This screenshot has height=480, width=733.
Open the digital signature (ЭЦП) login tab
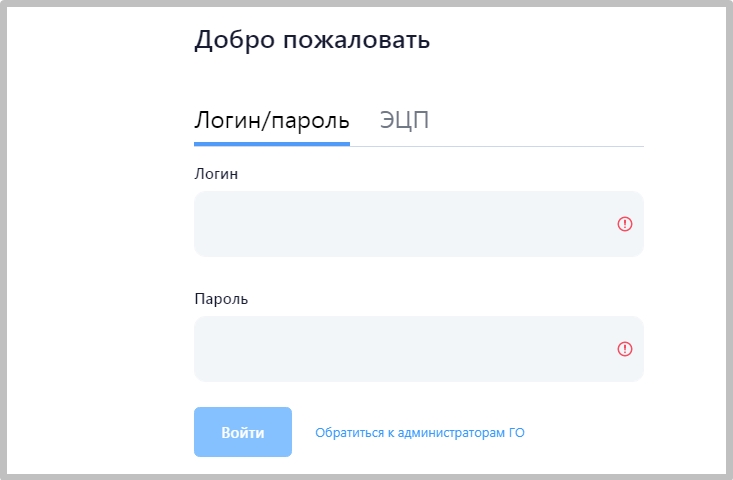click(x=404, y=121)
